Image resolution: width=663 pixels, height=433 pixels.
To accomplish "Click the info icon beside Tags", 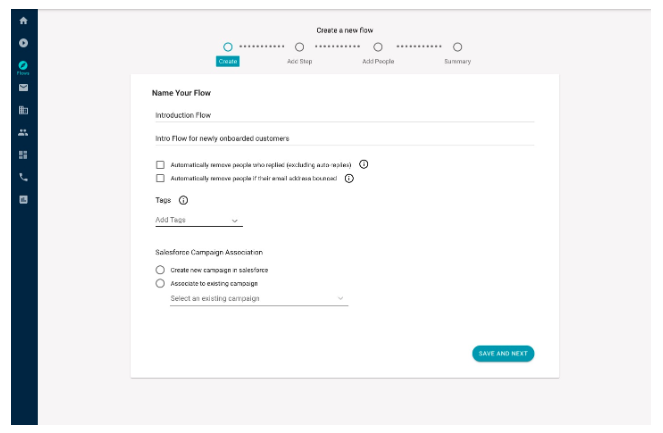I will tap(183, 200).
